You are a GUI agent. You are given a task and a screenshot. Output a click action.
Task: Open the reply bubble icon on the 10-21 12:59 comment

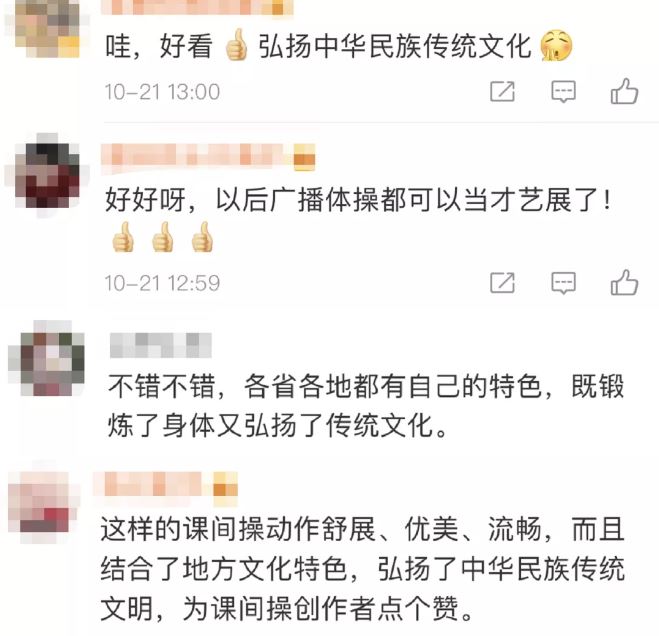[x=563, y=283]
